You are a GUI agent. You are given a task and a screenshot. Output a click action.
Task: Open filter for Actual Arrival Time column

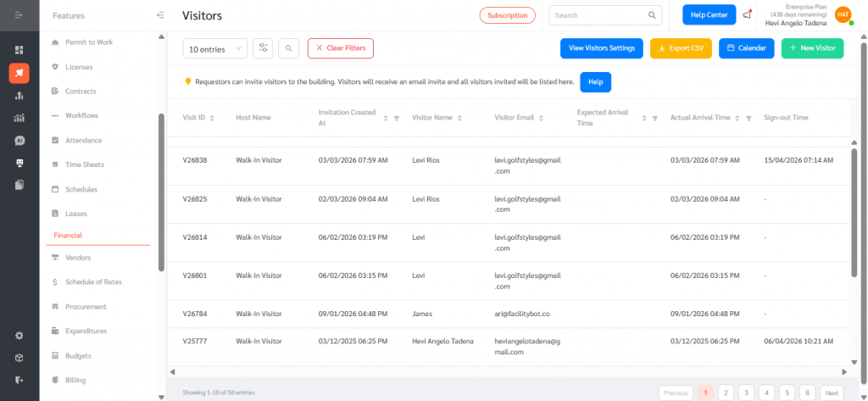[748, 118]
